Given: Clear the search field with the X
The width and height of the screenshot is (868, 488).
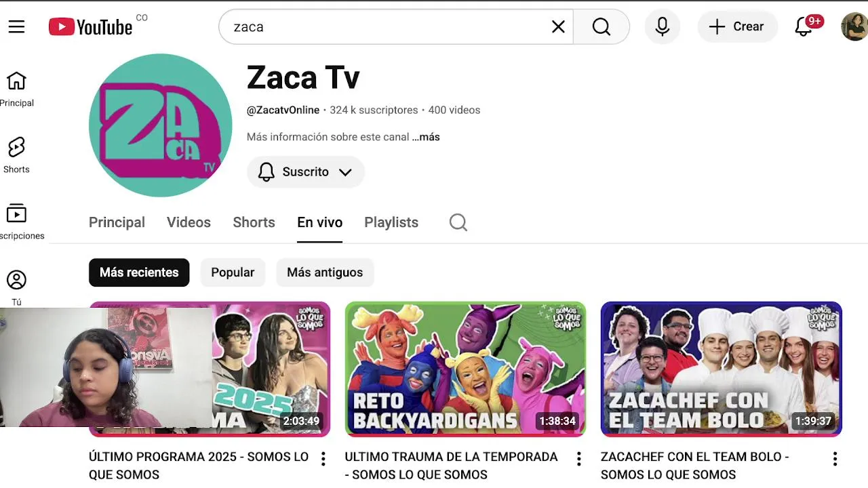Looking at the screenshot, I should point(558,26).
